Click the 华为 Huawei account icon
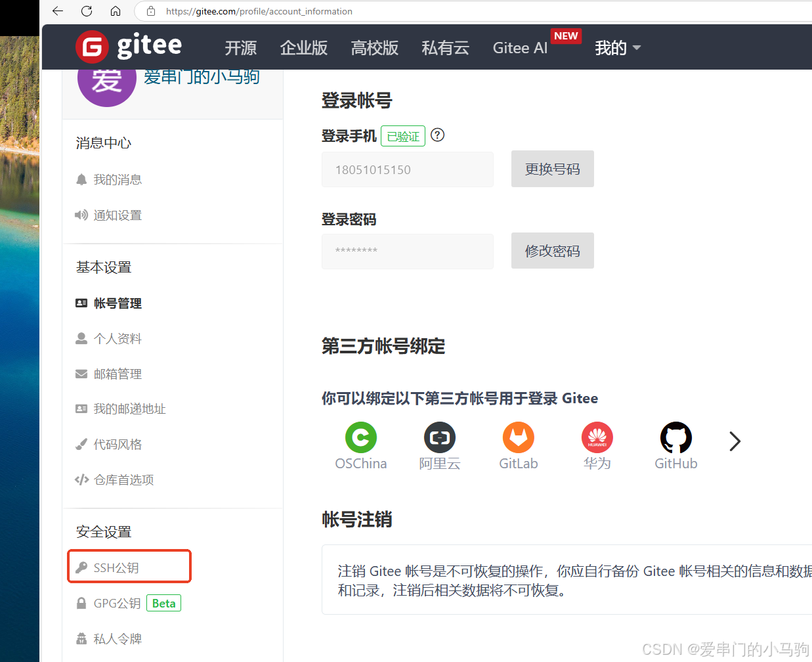The height and width of the screenshot is (662, 812). click(x=597, y=437)
